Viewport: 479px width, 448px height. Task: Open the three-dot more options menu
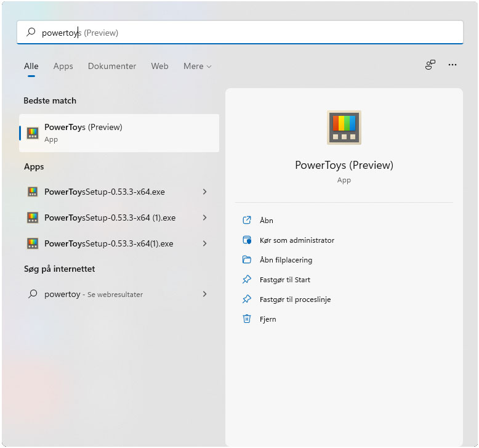click(453, 65)
